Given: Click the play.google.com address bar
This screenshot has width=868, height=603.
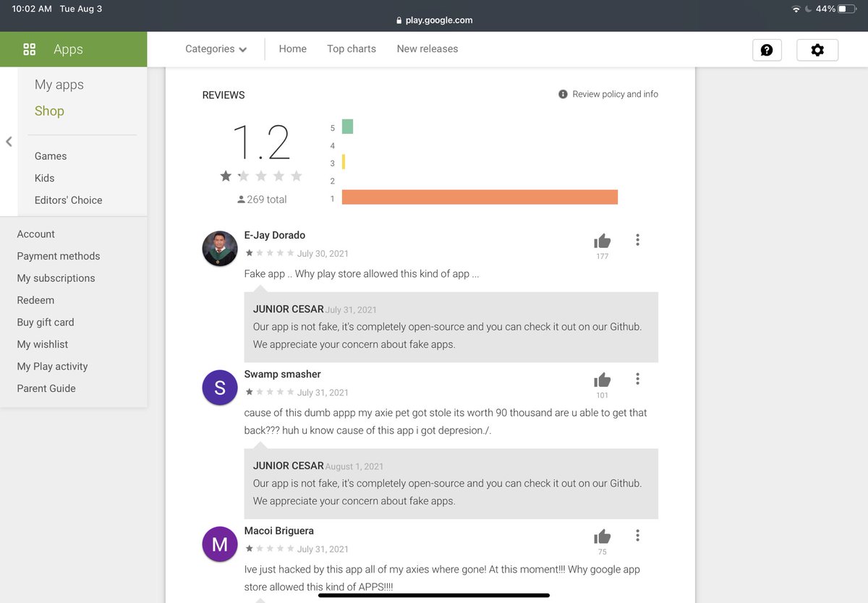Looking at the screenshot, I should pyautogui.click(x=434, y=20).
